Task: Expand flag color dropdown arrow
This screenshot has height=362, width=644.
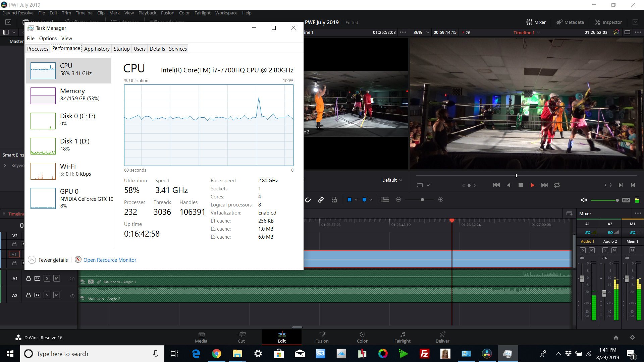Action: click(x=356, y=200)
